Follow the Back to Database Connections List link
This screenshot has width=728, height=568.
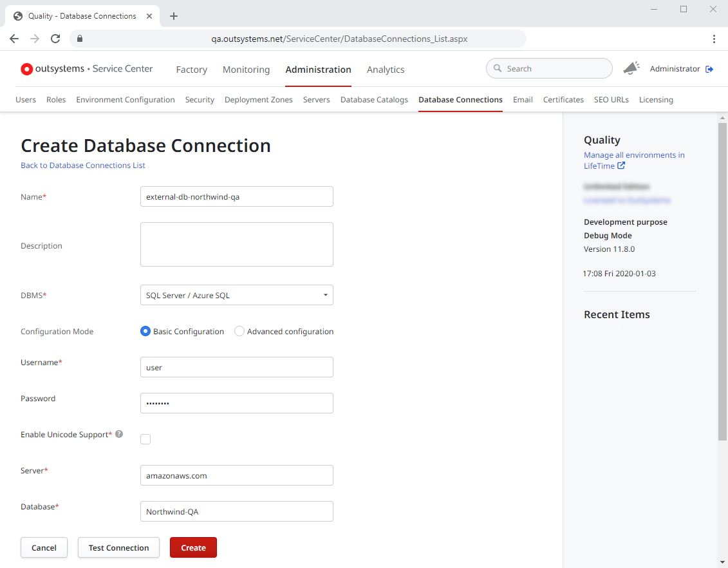click(82, 166)
